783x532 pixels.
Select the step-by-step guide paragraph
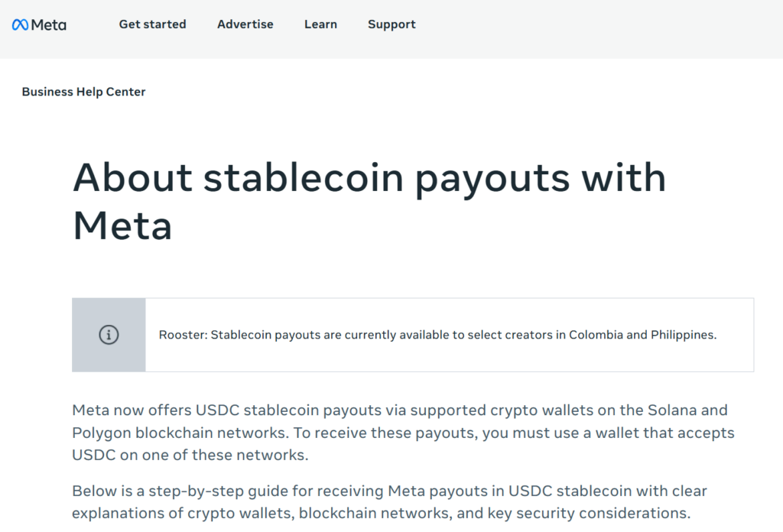389,501
